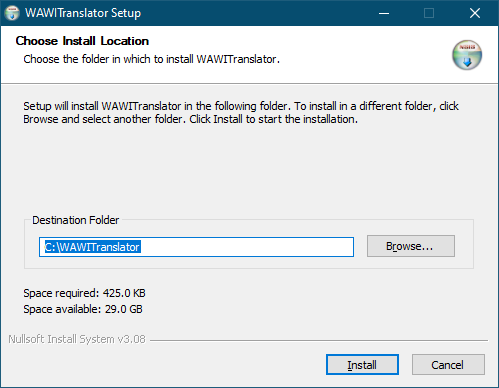Click the Choose Install Location heading
499x388 pixels.
pyautogui.click(x=82, y=41)
